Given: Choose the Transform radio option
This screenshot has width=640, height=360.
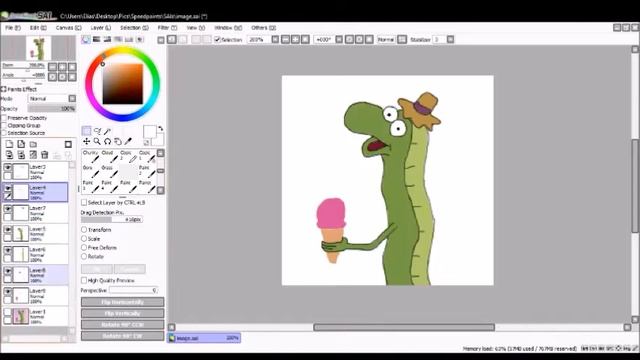Looking at the screenshot, I should tap(84, 230).
